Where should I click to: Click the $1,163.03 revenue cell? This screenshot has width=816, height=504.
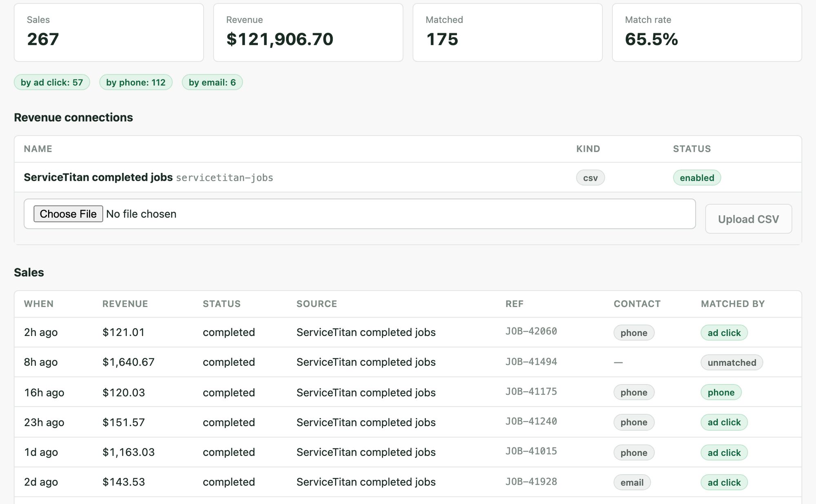129,452
